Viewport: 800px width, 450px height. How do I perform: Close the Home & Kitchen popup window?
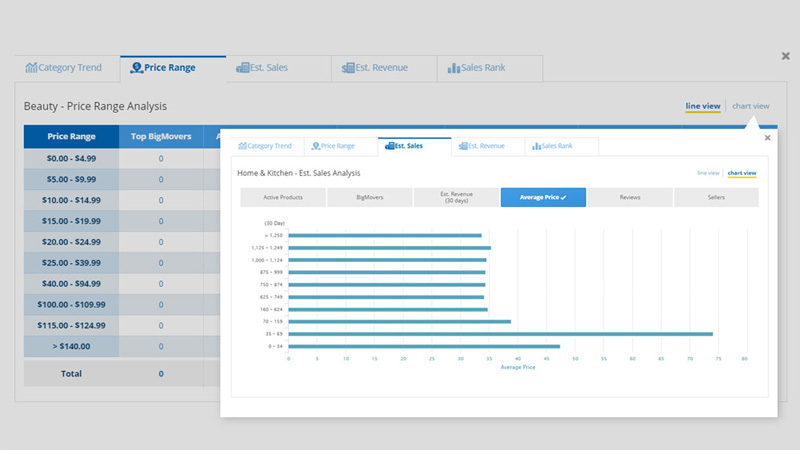tap(767, 138)
